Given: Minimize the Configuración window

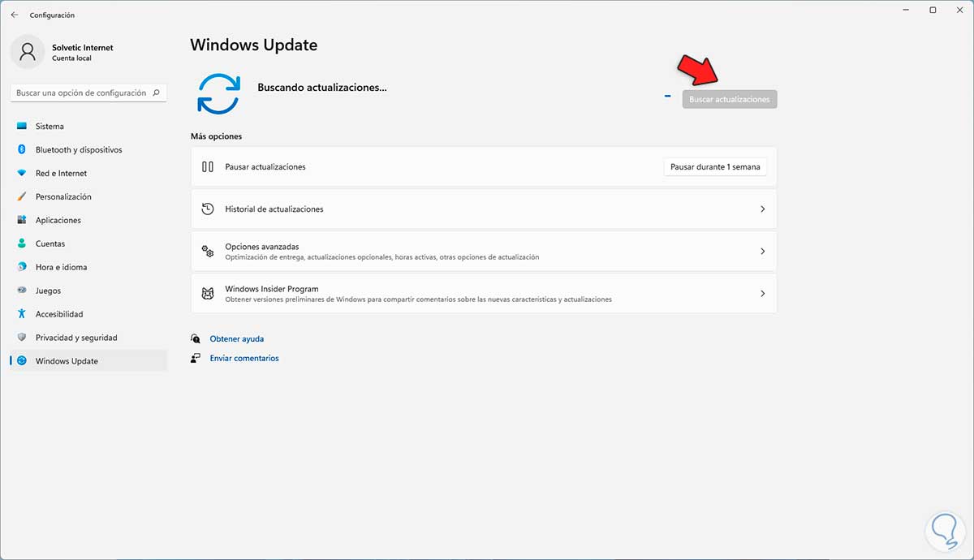Looking at the screenshot, I should tap(906, 10).
